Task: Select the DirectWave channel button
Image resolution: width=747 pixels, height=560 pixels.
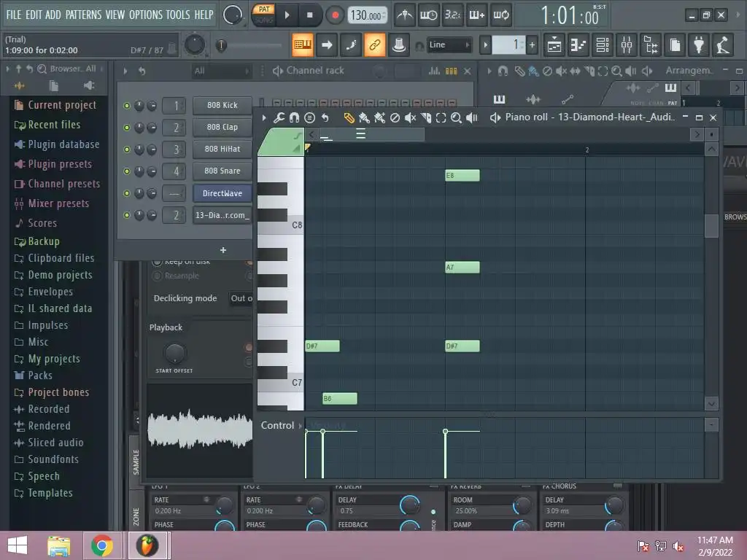Action: tap(222, 193)
